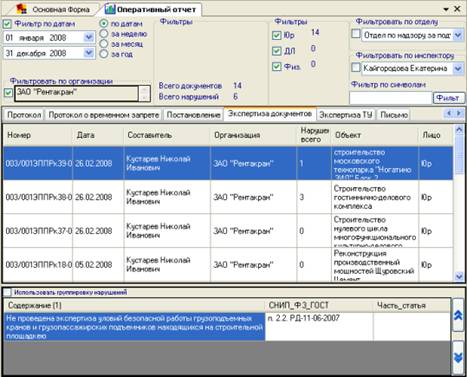Screen dimensions: 467x377
Task: Click the double up-arrow navigation icon
Action: [x=458, y=315]
